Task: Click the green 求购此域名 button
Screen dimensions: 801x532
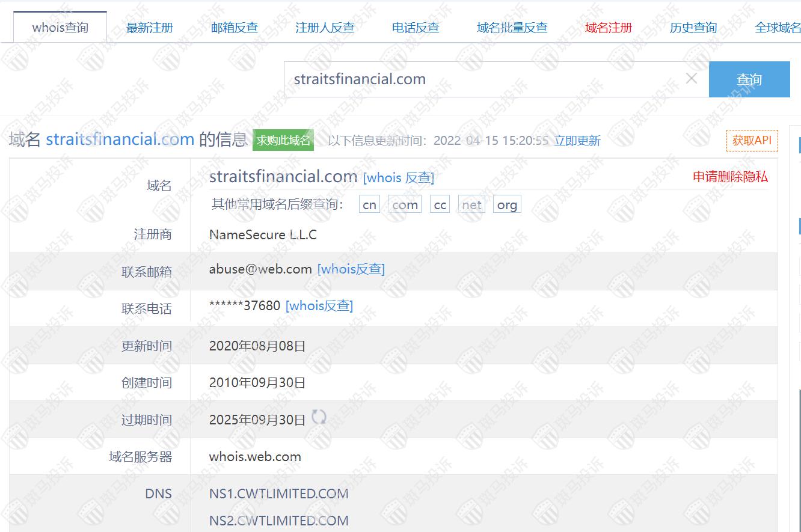Action: point(283,141)
